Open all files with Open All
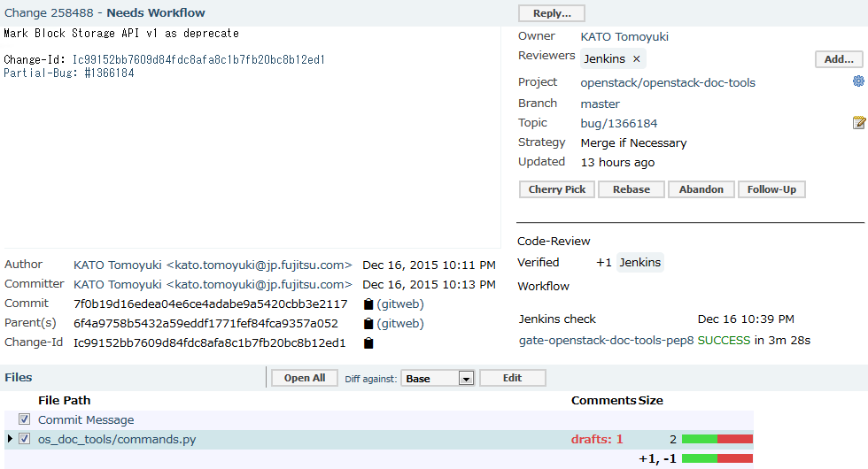 [x=304, y=378]
